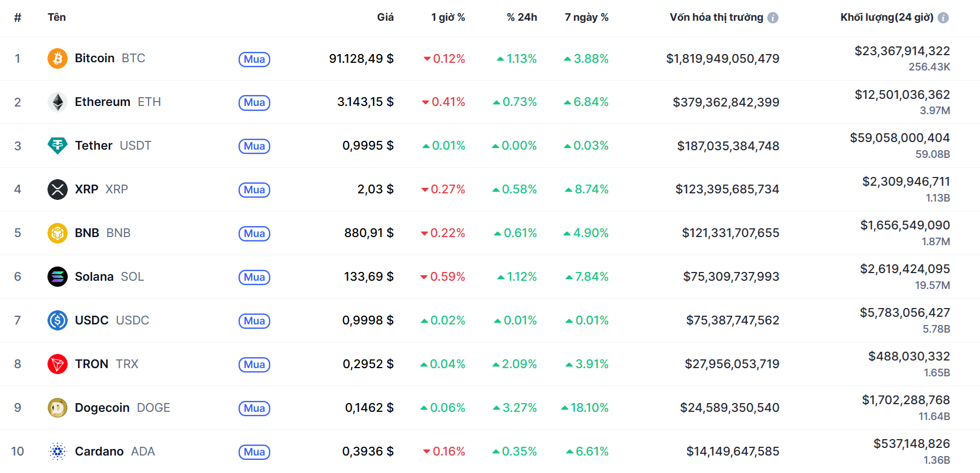Click Cardano 1-hour change 0.16%
This screenshot has width=980, height=473.
pyautogui.click(x=444, y=452)
